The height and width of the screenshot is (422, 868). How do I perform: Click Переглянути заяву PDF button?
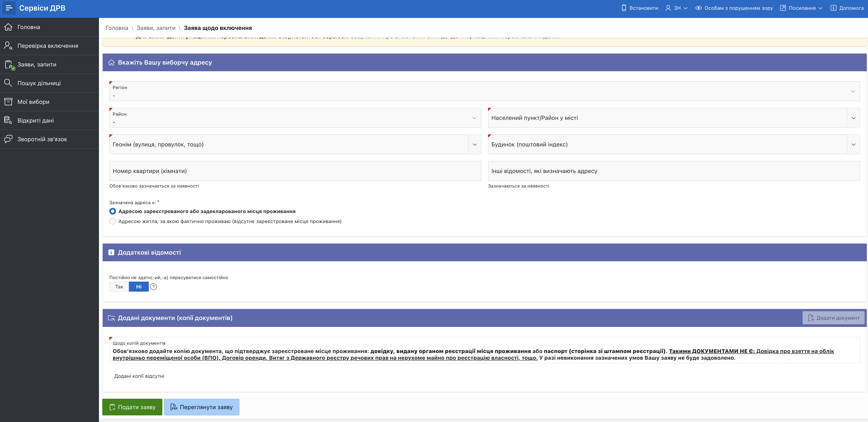201,407
